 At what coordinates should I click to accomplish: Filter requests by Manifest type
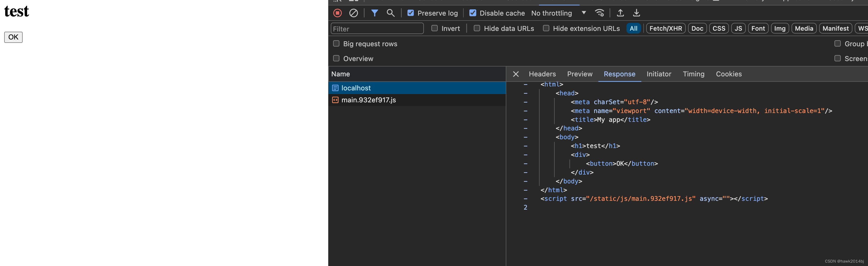(835, 28)
